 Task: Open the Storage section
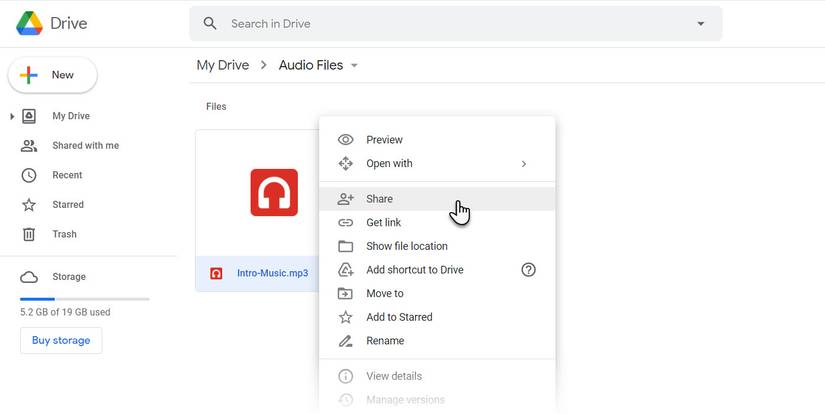click(x=69, y=276)
